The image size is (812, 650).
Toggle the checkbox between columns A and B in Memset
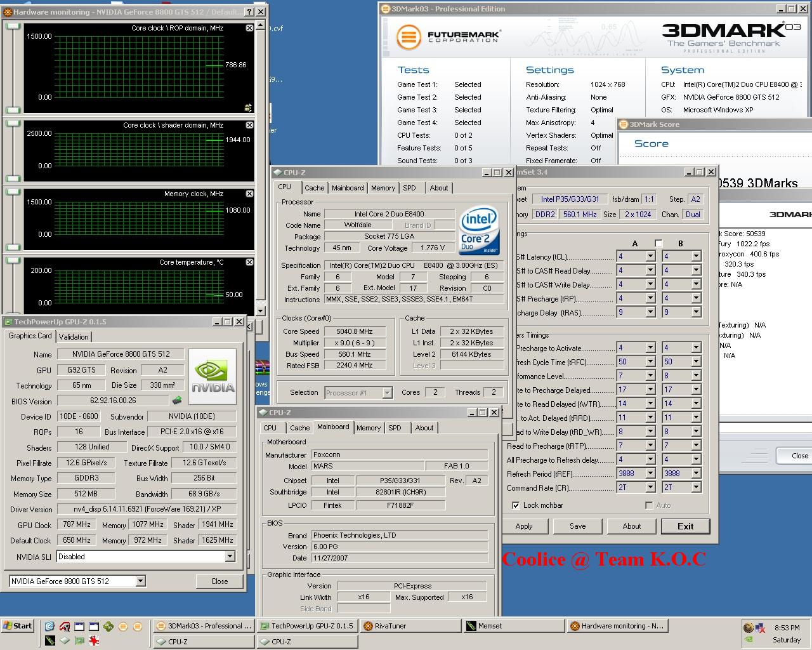coord(658,243)
